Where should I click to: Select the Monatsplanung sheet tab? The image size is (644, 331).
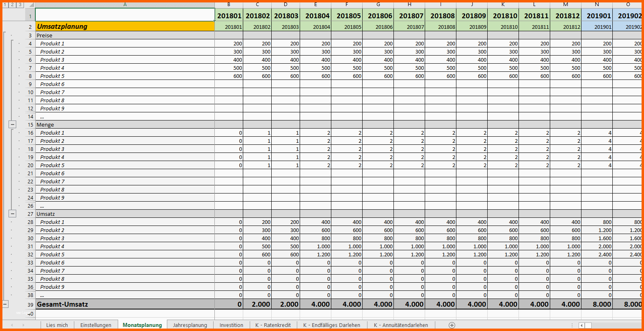tap(142, 325)
